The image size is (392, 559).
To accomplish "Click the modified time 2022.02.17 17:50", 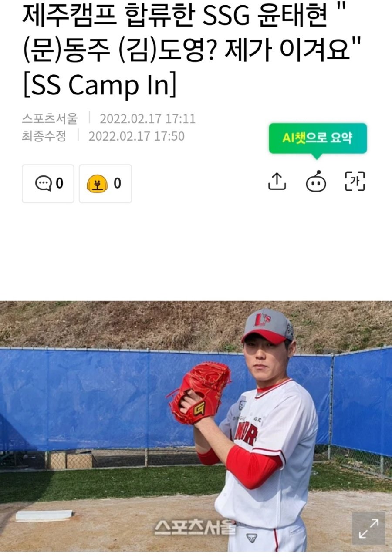I will (136, 136).
